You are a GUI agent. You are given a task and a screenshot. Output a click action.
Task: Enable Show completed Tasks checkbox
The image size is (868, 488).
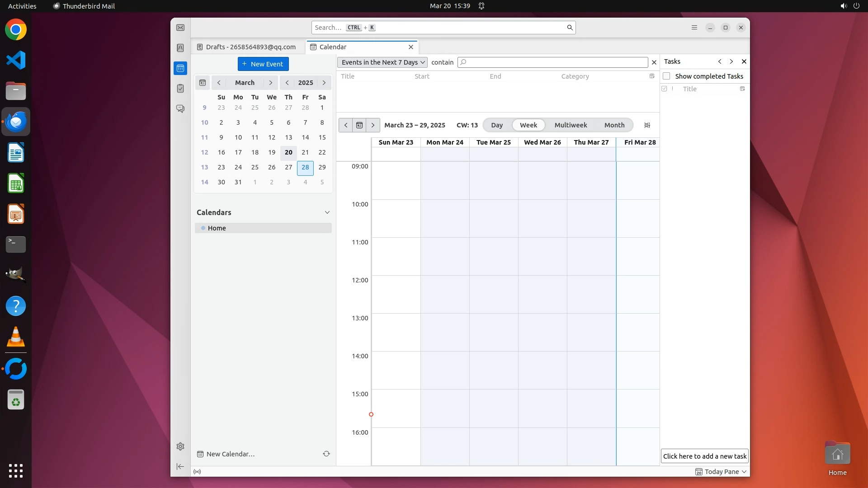[x=666, y=76]
